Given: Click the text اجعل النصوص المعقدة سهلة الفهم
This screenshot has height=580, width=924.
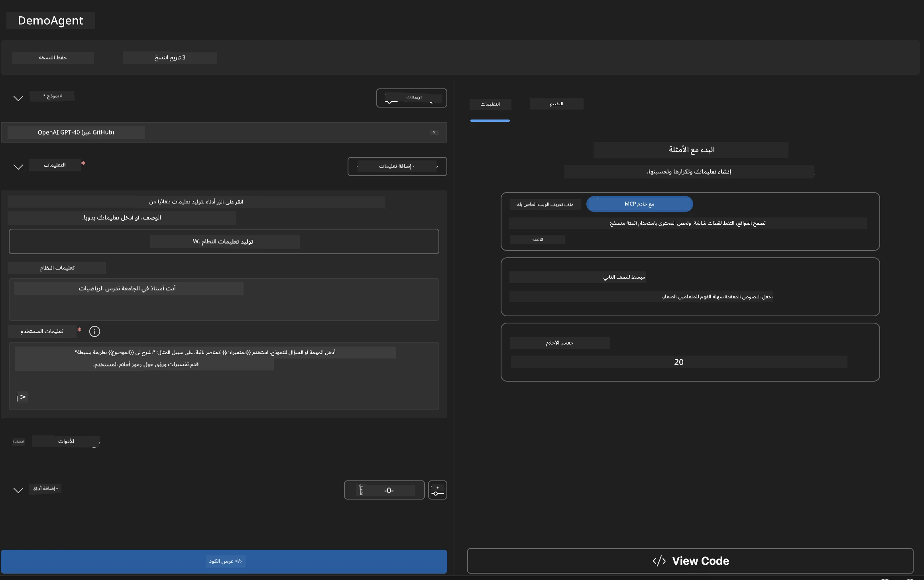Looking at the screenshot, I should coord(717,297).
